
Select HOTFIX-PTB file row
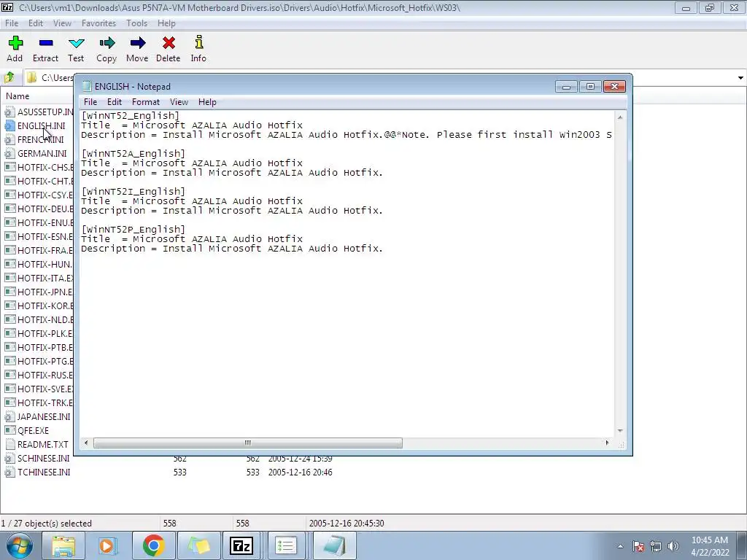(x=38, y=347)
